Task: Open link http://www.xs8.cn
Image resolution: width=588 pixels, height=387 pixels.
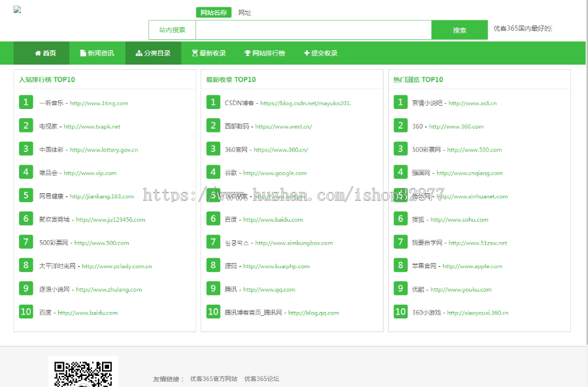Action: click(472, 103)
